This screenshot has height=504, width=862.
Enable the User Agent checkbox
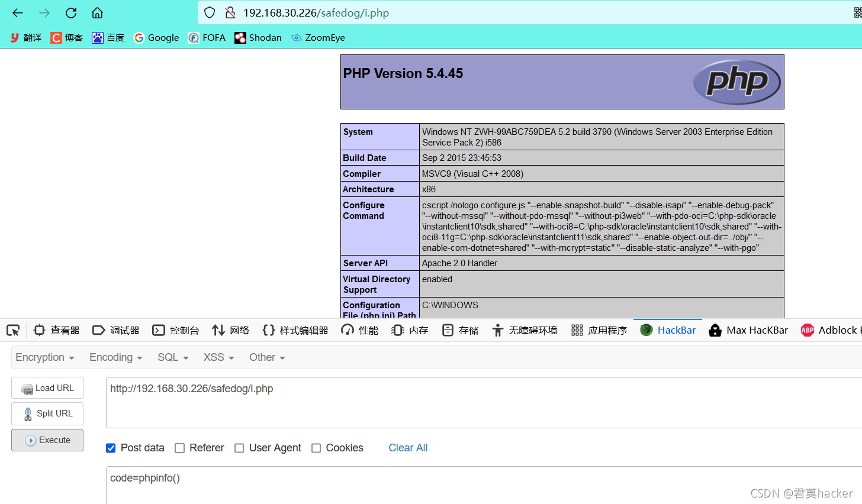pyautogui.click(x=239, y=448)
